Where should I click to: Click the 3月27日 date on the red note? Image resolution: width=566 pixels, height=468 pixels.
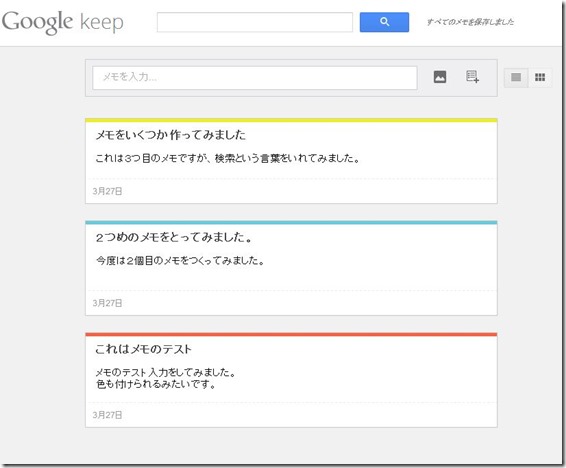pos(107,415)
